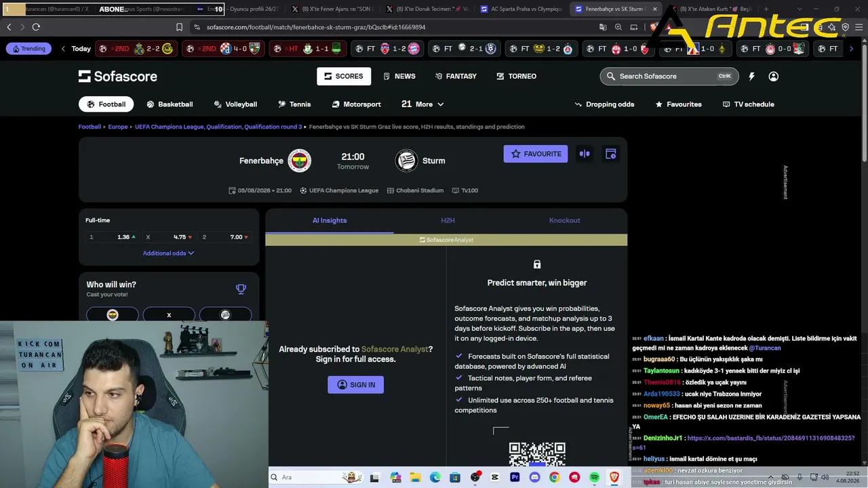Click the Sturm team crest

pos(406,161)
